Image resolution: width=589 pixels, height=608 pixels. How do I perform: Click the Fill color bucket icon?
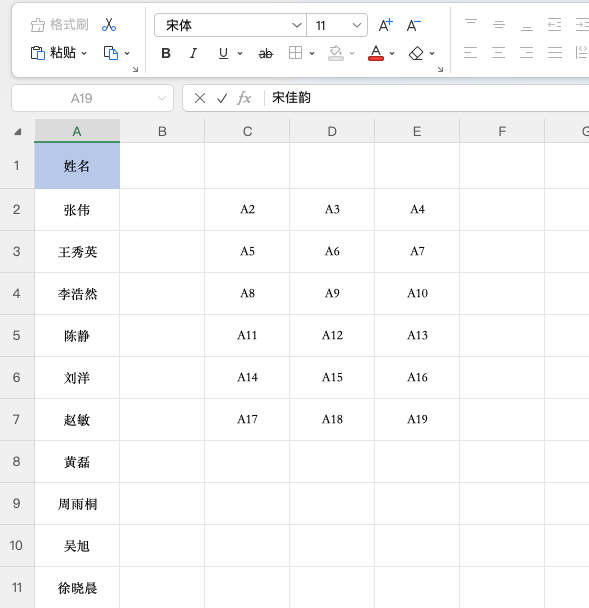click(x=336, y=53)
